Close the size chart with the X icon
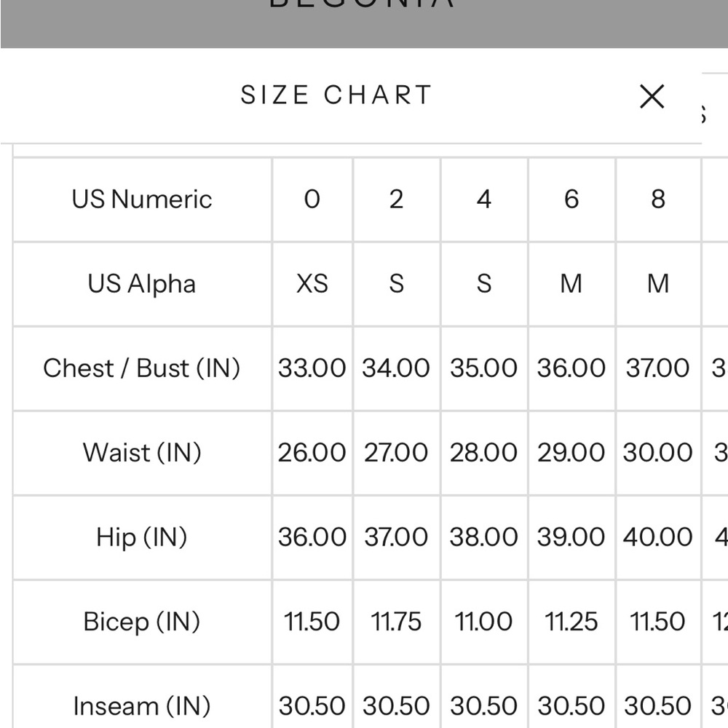The width and height of the screenshot is (728, 728). (x=652, y=96)
